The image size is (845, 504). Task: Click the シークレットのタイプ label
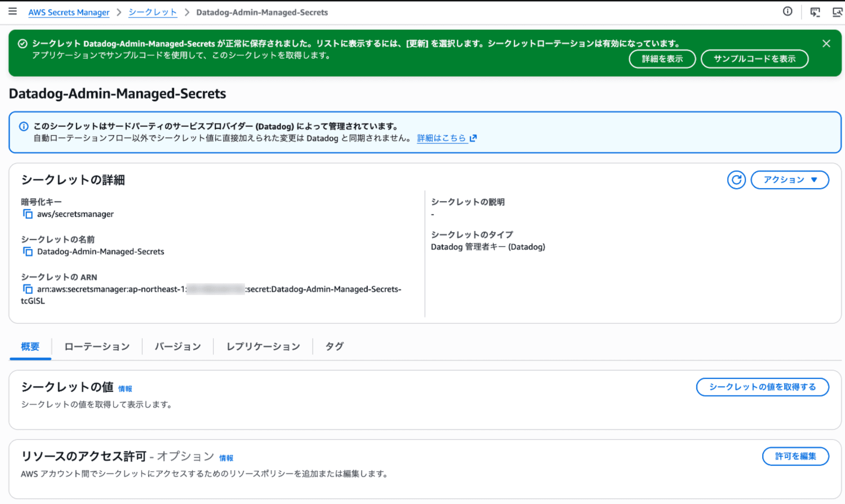coord(472,234)
